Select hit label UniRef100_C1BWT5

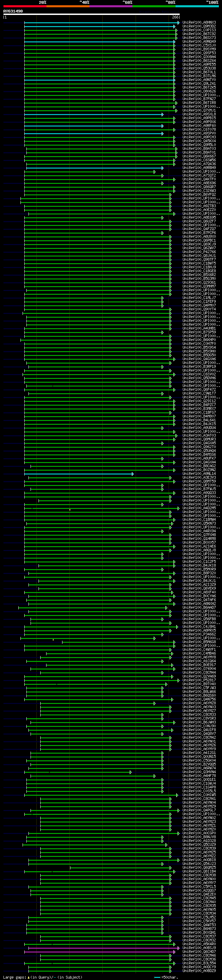point(199,263)
